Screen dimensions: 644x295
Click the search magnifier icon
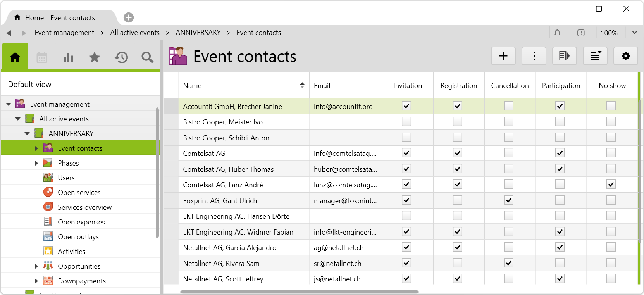[x=147, y=58]
